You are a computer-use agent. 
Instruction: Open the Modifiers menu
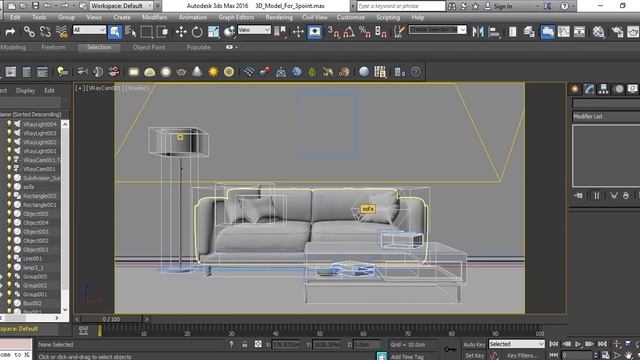coord(154,17)
